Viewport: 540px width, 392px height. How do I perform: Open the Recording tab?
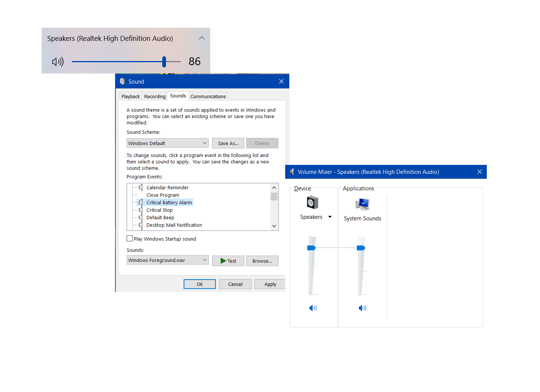[155, 96]
